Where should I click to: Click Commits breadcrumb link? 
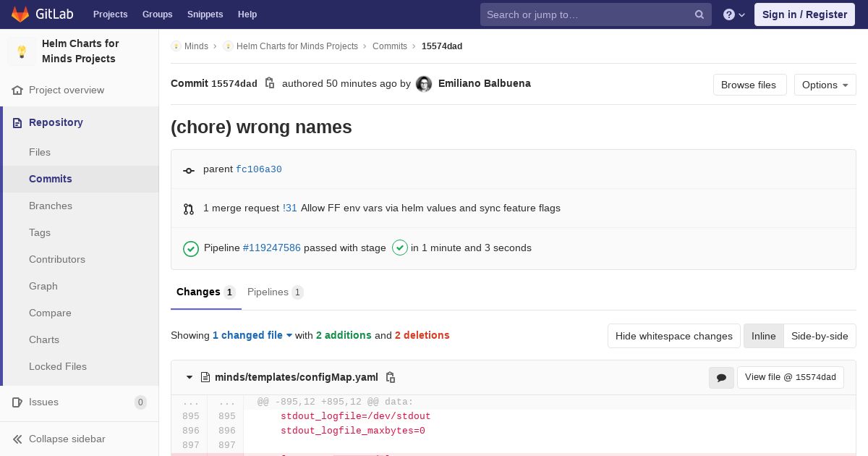[x=390, y=46]
